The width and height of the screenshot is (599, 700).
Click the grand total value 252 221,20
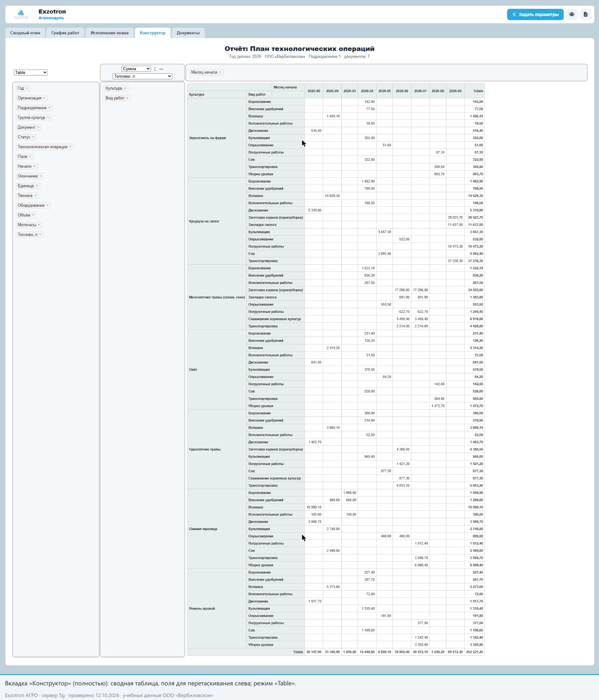(x=475, y=652)
